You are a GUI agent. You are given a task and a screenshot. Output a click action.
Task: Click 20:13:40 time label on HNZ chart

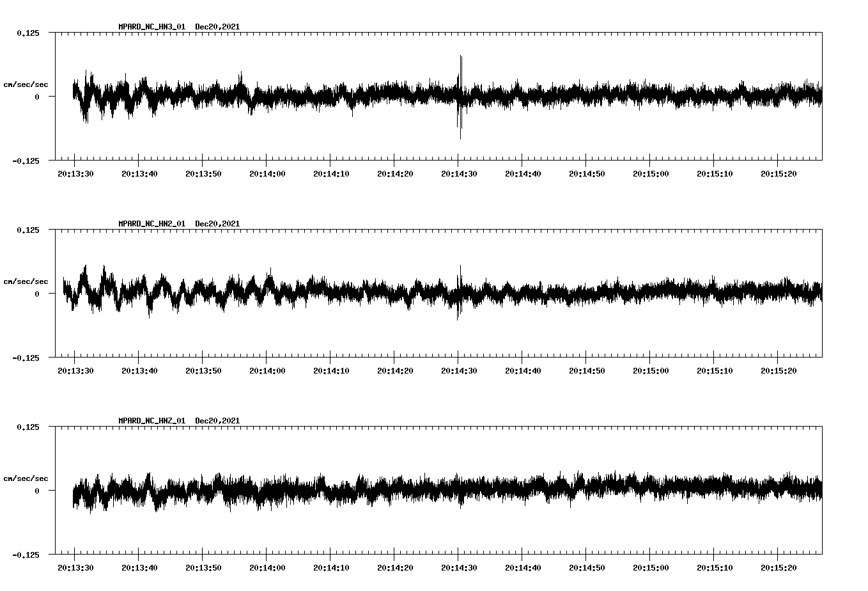pos(139,567)
